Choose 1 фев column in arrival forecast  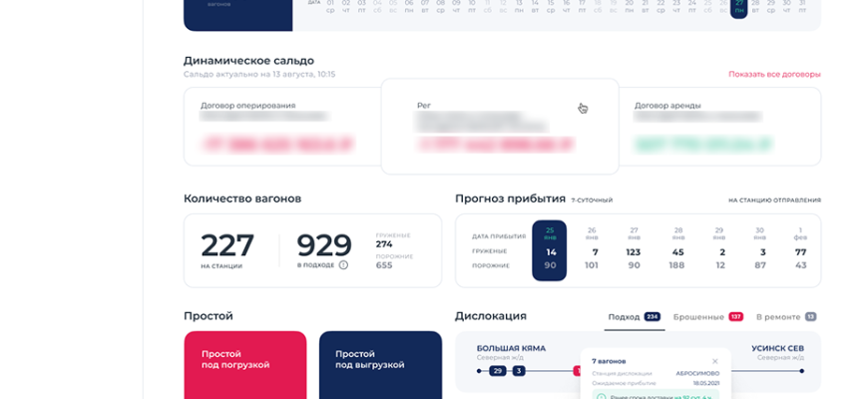tap(800, 249)
